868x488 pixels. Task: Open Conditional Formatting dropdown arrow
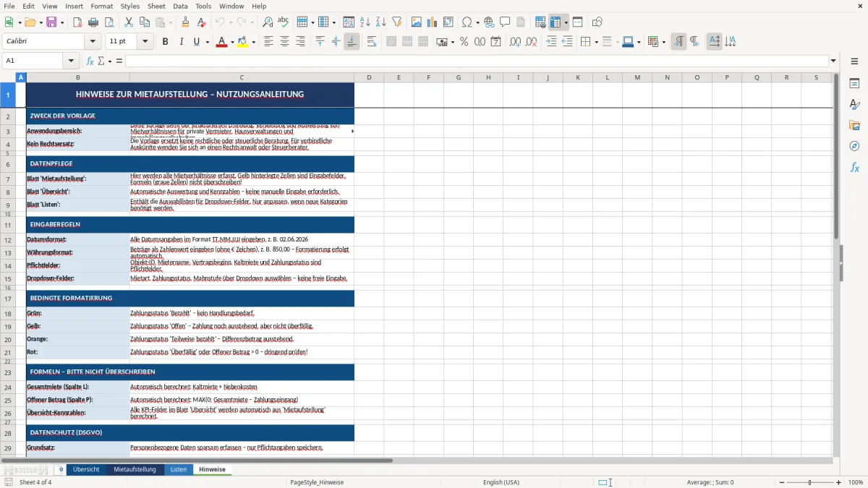tap(664, 42)
